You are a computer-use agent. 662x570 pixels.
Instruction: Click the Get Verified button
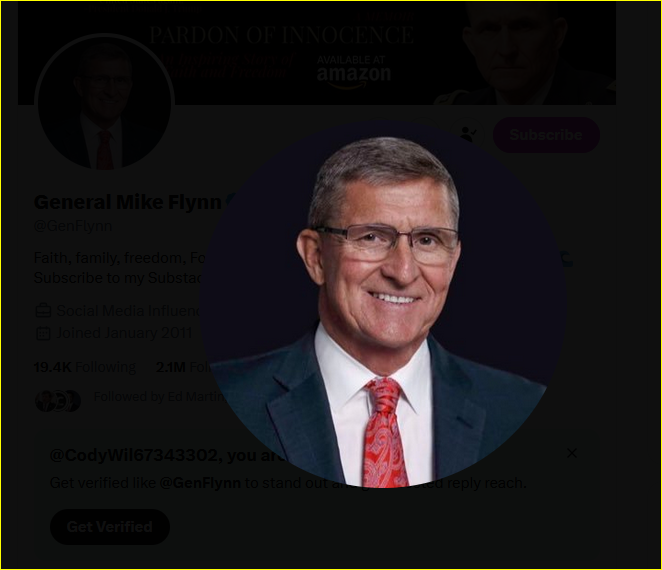[110, 527]
